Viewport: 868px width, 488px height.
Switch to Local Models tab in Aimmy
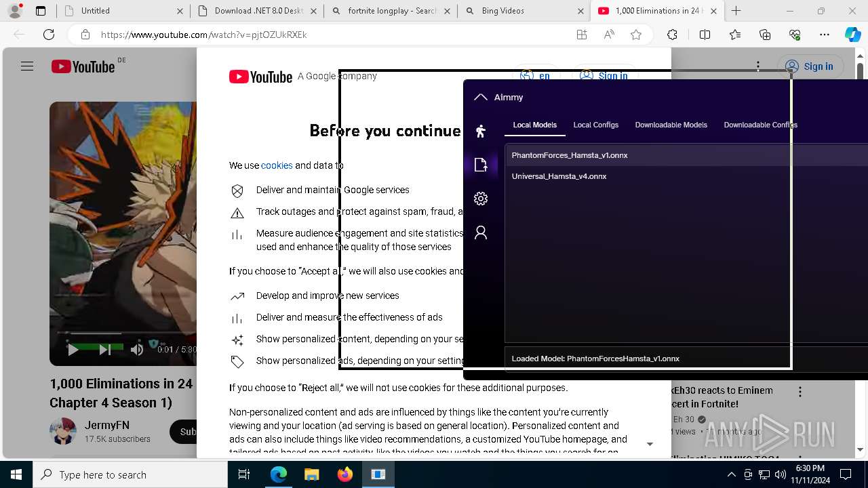point(534,125)
